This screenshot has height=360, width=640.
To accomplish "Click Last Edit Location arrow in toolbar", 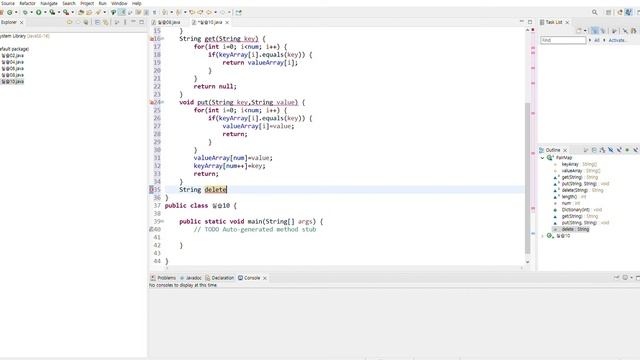I will (191, 12).
